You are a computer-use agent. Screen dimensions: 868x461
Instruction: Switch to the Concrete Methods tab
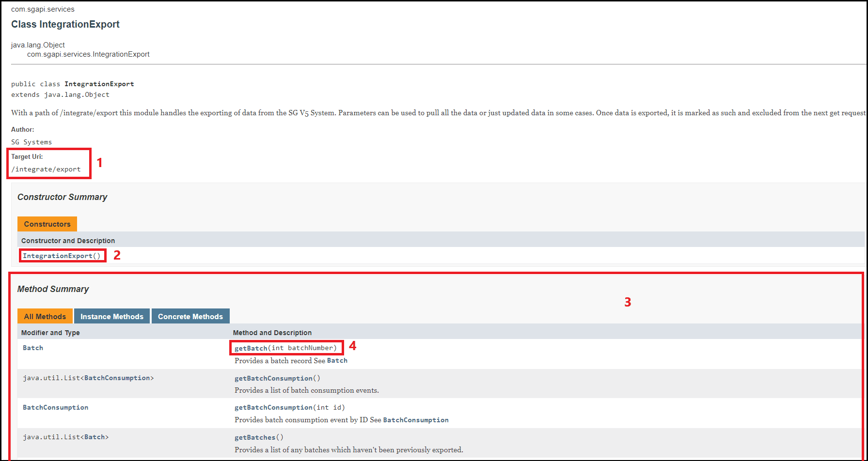tap(190, 317)
